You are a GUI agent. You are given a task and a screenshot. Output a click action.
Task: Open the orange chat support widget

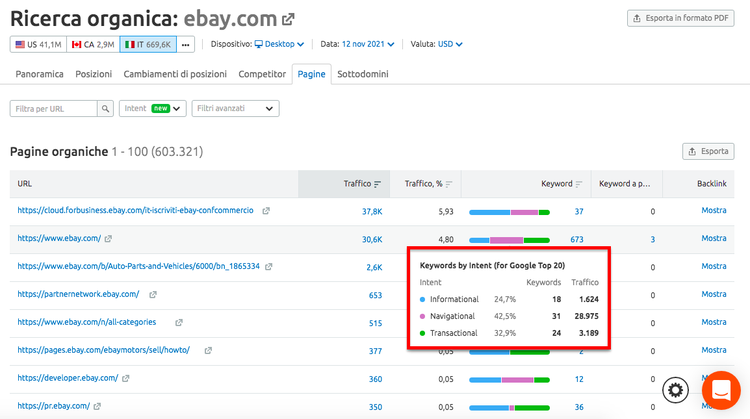(x=721, y=390)
